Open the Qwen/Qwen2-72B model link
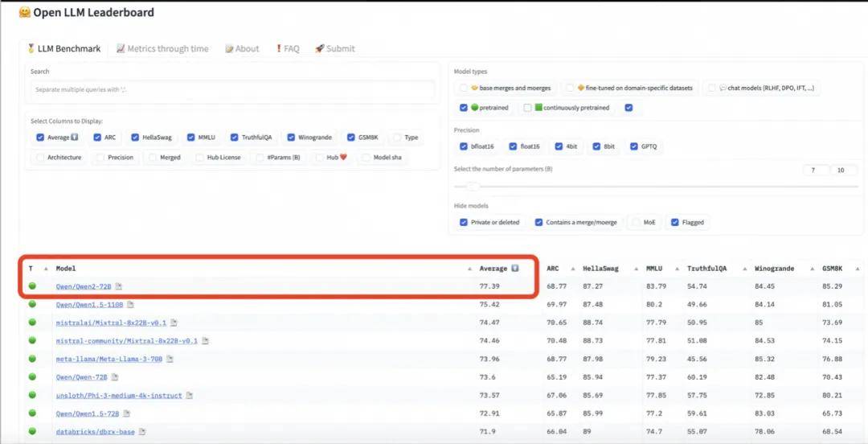Image resolution: width=868 pixels, height=444 pixels. point(84,286)
